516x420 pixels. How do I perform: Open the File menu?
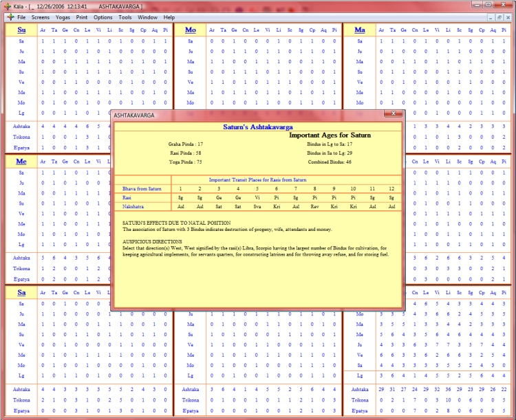21,17
